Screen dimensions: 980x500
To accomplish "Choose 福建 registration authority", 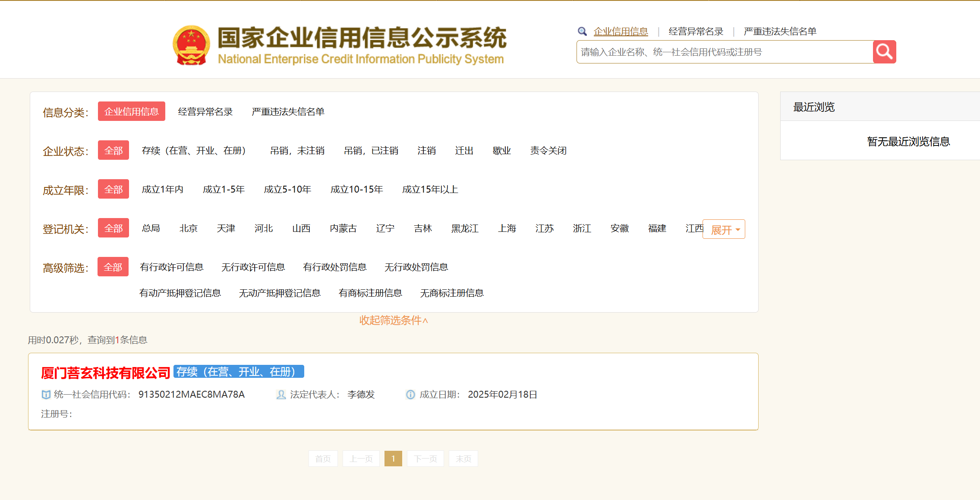I will click(x=657, y=228).
